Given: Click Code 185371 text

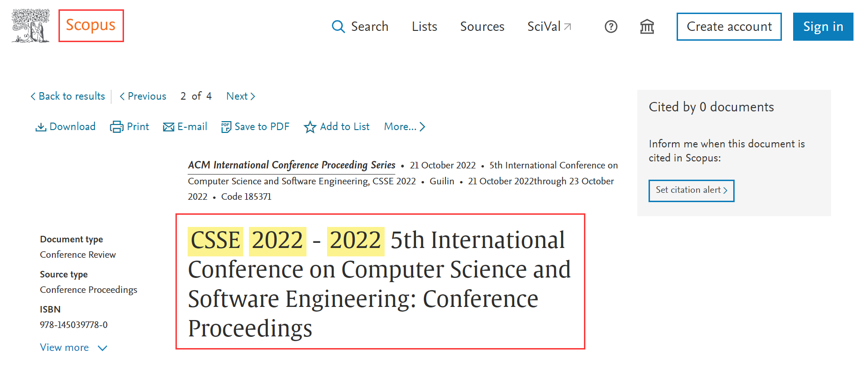Looking at the screenshot, I should [246, 197].
